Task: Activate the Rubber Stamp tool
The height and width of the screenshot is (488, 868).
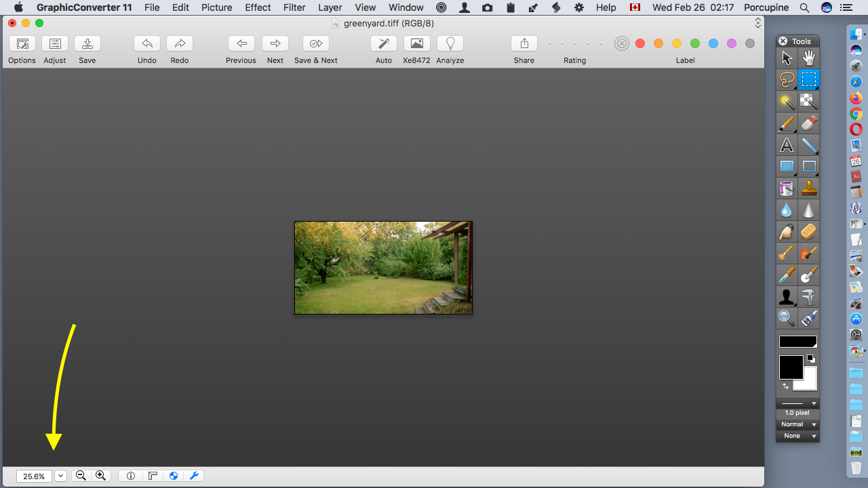Action: 808,188
